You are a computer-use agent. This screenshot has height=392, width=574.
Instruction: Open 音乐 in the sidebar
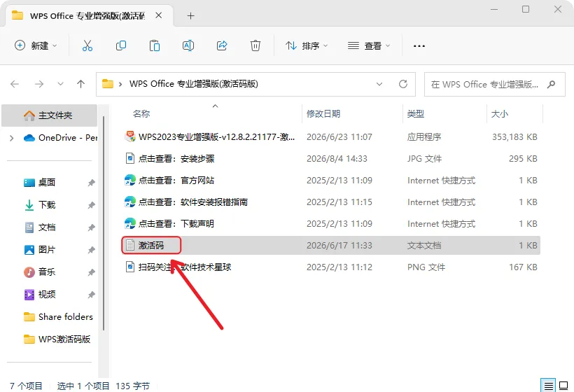coord(47,272)
